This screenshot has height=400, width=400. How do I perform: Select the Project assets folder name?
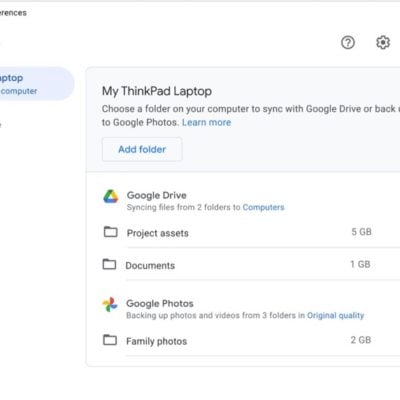[158, 233]
